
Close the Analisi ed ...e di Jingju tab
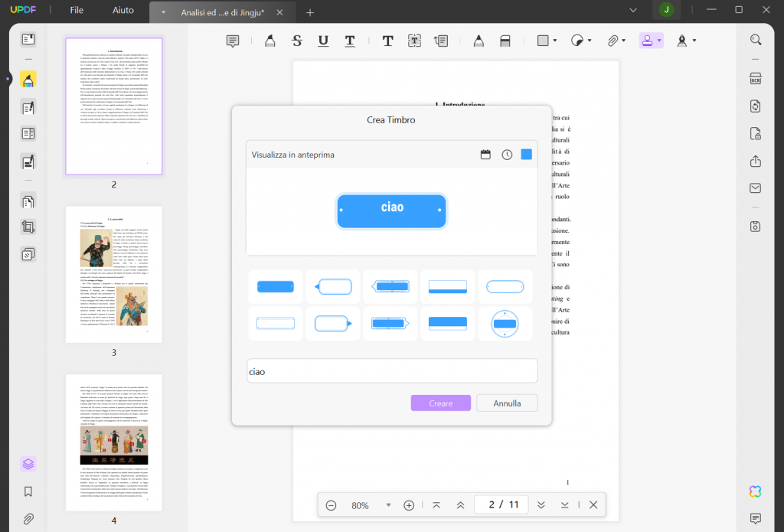[279, 12]
